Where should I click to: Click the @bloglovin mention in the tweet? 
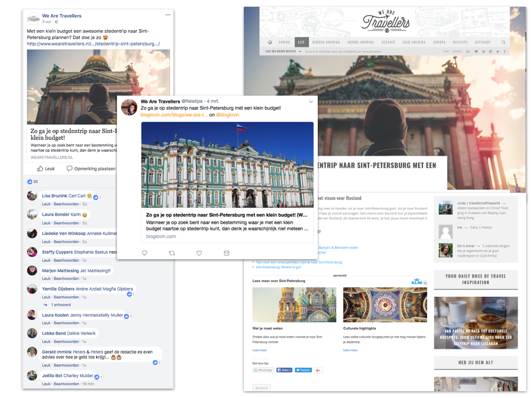click(228, 115)
